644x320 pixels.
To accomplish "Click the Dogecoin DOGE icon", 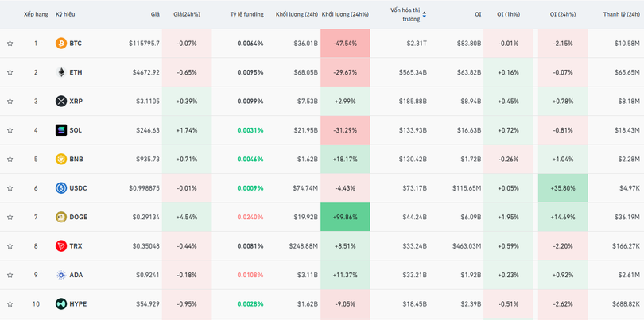I will point(61,217).
